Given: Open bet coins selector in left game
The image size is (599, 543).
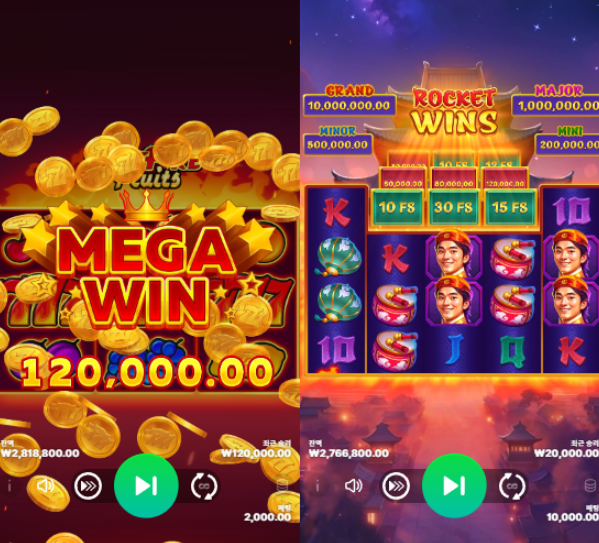Looking at the screenshot, I should point(282,486).
